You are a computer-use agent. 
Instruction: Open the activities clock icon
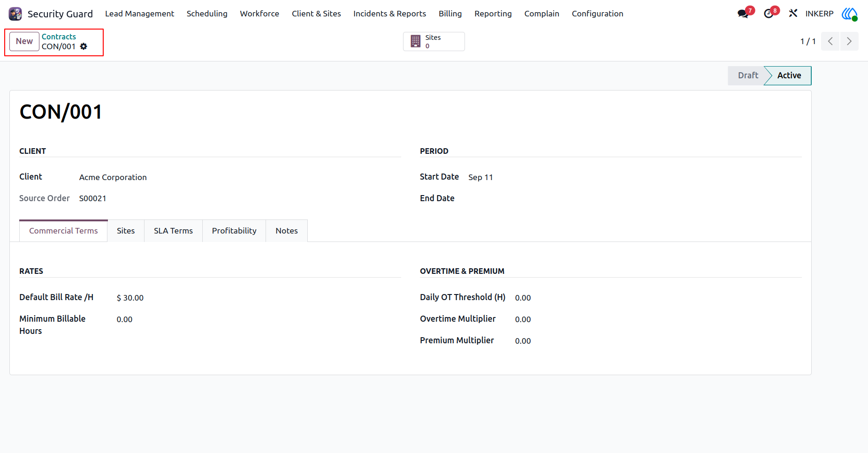pyautogui.click(x=769, y=14)
